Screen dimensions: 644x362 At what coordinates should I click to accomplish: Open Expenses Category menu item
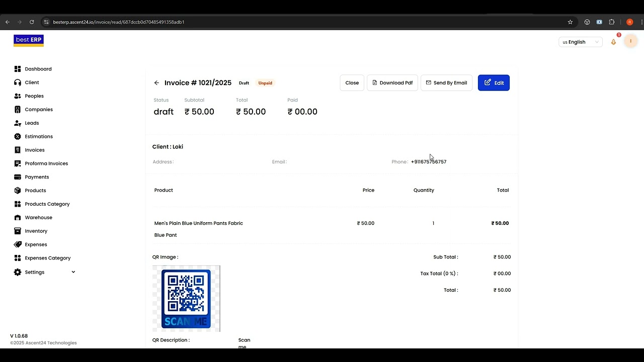tap(48, 258)
